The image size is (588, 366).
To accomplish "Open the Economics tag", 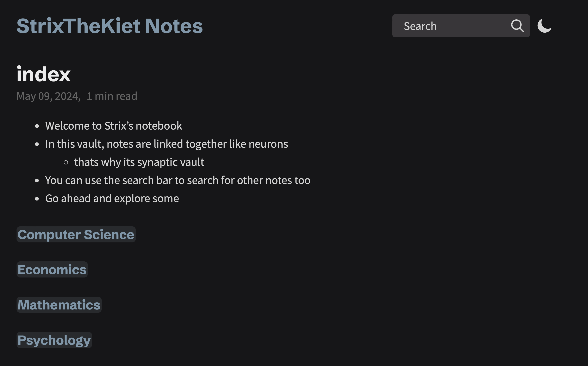I will pyautogui.click(x=52, y=269).
